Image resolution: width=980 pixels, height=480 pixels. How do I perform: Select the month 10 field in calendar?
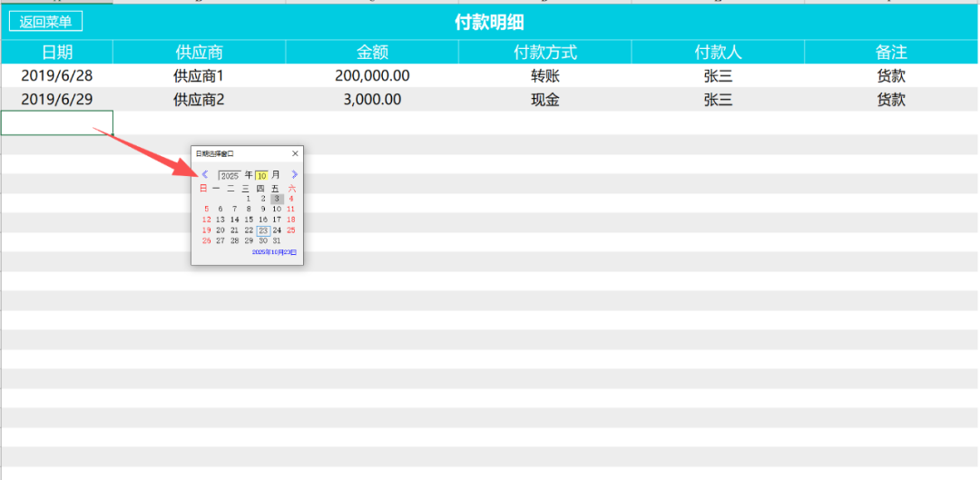(x=261, y=175)
